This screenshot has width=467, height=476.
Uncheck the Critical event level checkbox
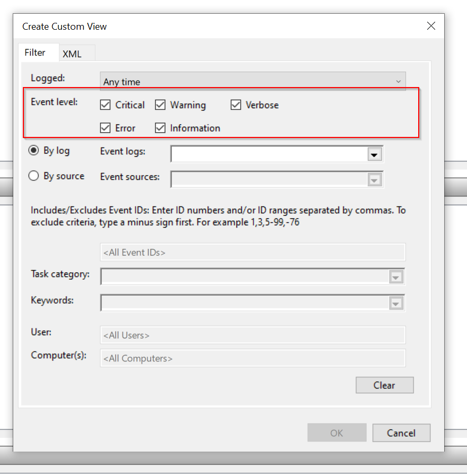106,105
